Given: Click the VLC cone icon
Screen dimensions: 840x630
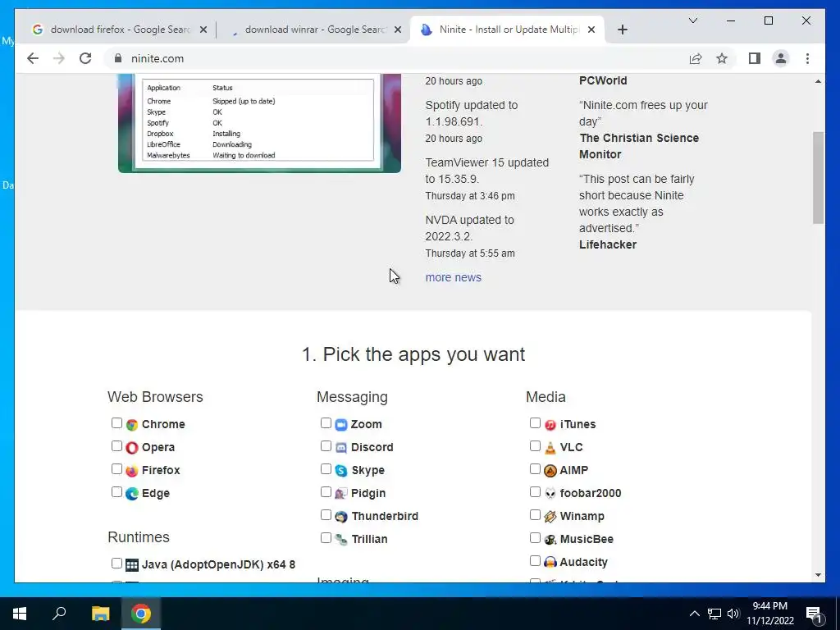Looking at the screenshot, I should (x=550, y=448).
